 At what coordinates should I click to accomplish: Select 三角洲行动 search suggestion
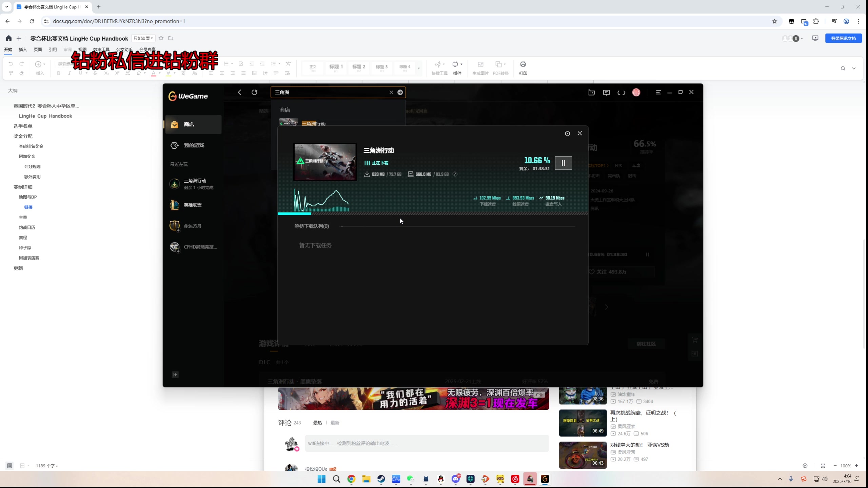tap(314, 123)
